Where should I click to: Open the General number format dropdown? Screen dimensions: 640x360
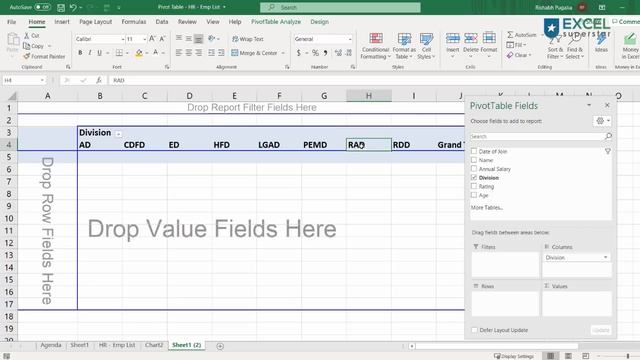click(x=350, y=39)
